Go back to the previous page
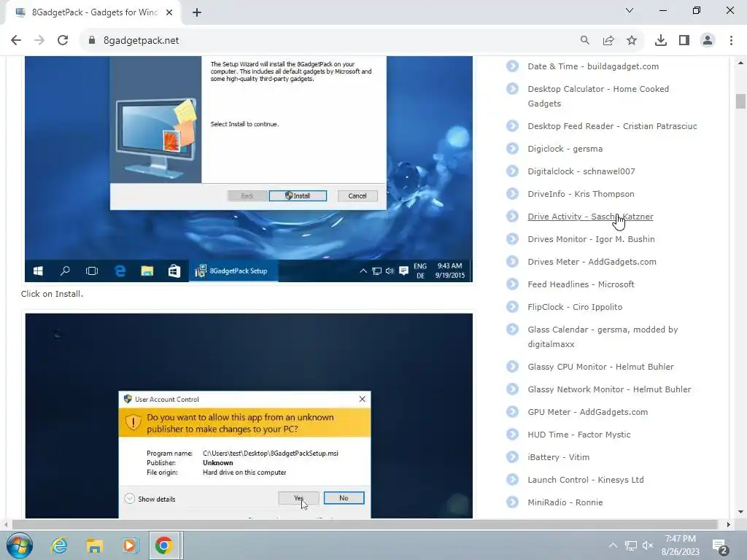 pyautogui.click(x=16, y=41)
